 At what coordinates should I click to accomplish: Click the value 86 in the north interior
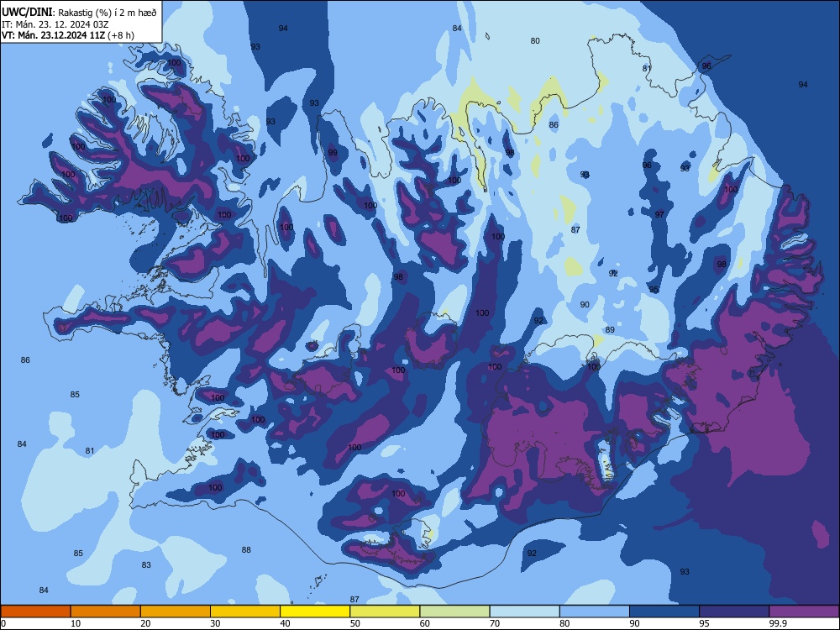coord(554,125)
